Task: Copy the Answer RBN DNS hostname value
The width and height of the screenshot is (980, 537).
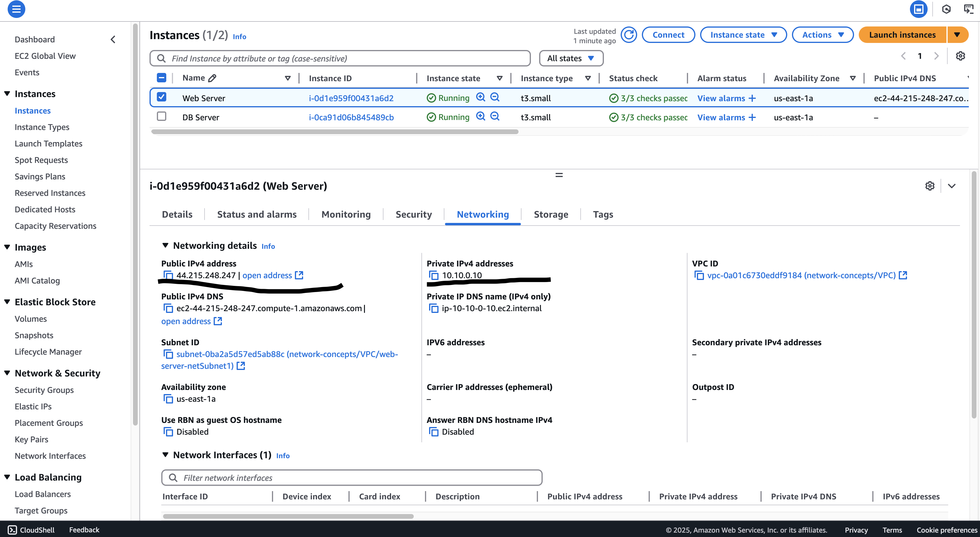Action: tap(433, 432)
